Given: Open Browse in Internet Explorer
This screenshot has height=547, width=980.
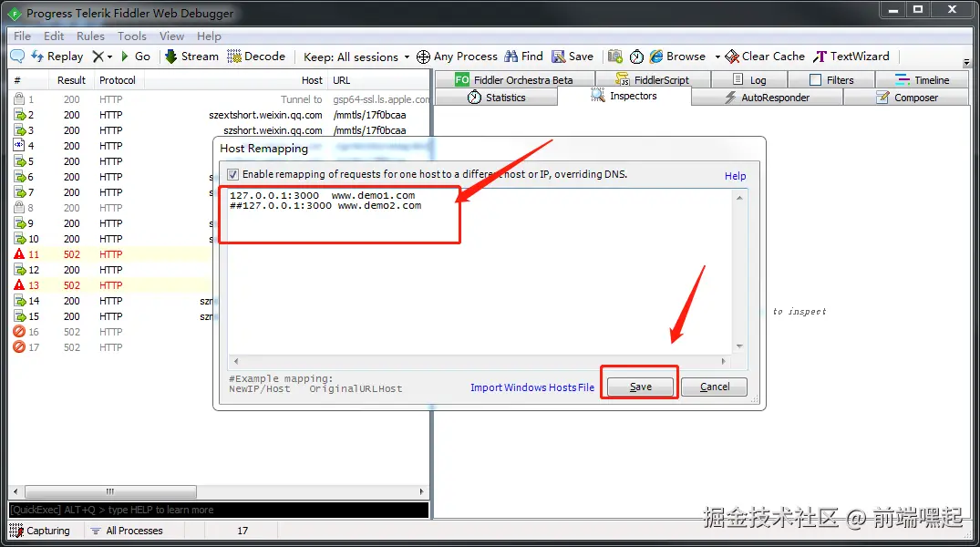Looking at the screenshot, I should tap(677, 57).
